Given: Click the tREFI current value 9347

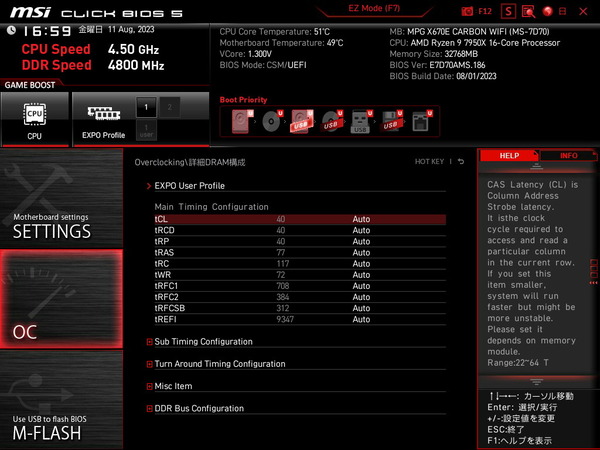Looking at the screenshot, I should pyautogui.click(x=285, y=319).
